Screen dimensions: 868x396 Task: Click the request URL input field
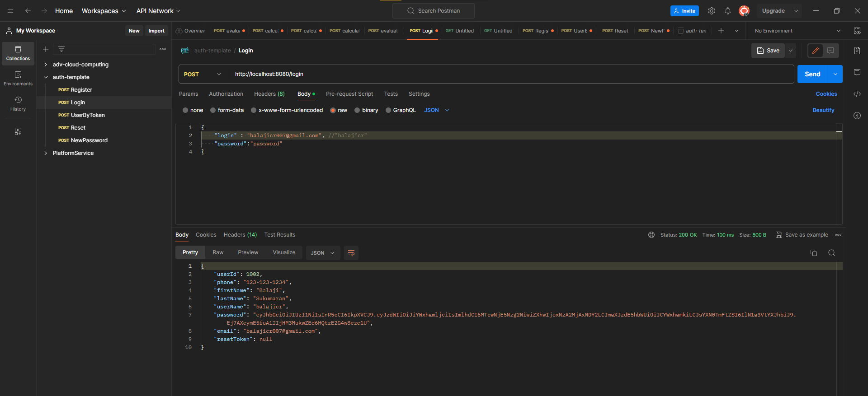(x=512, y=74)
